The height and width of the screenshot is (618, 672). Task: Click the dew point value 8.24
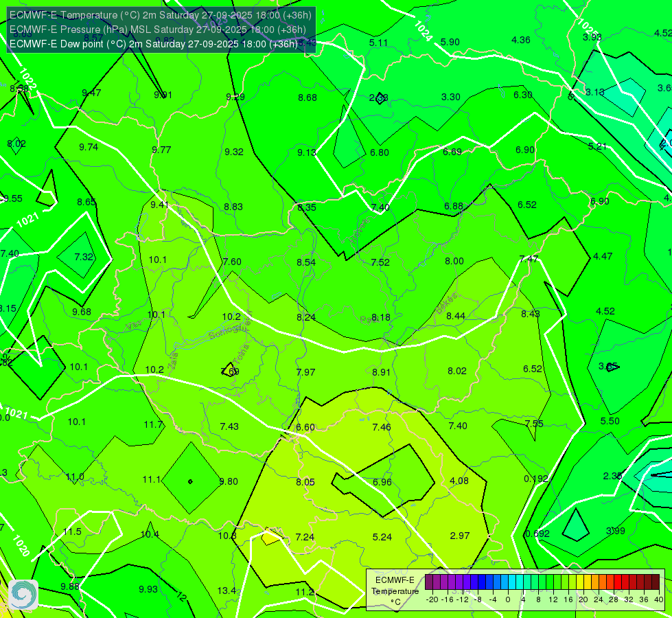click(x=306, y=317)
